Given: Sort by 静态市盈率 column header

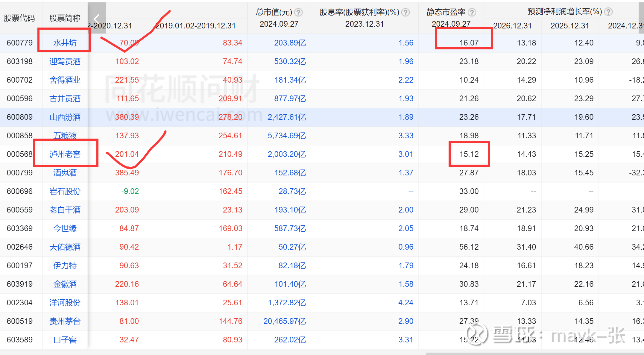Looking at the screenshot, I should click(x=446, y=12).
